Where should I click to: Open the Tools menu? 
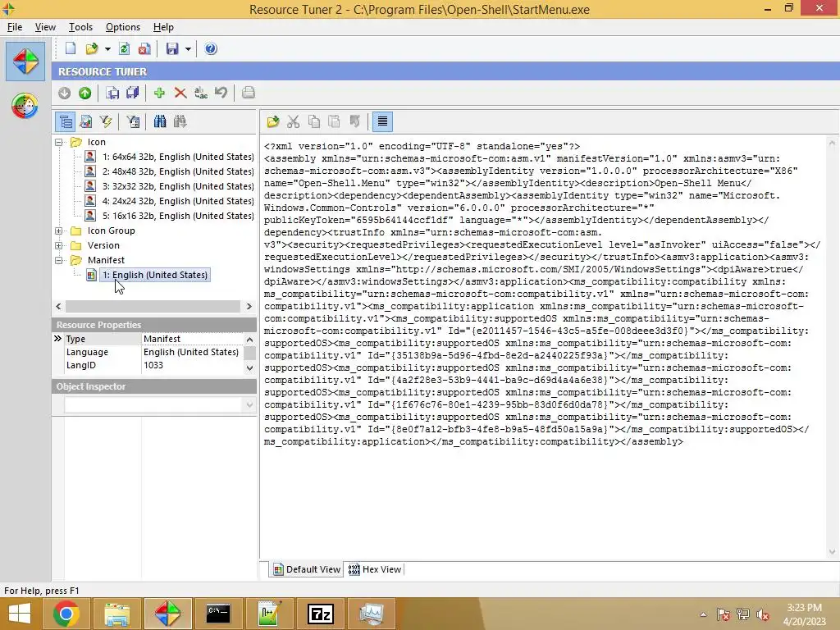(80, 27)
